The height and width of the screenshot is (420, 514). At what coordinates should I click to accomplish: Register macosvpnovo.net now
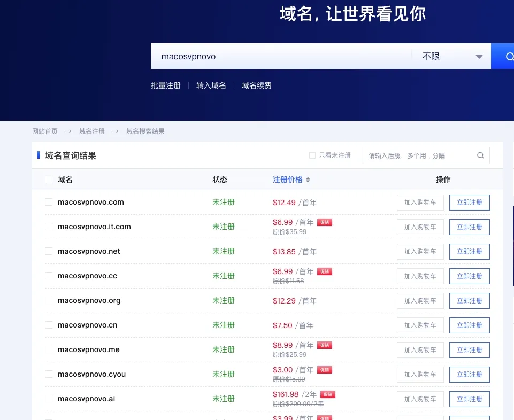pos(470,252)
